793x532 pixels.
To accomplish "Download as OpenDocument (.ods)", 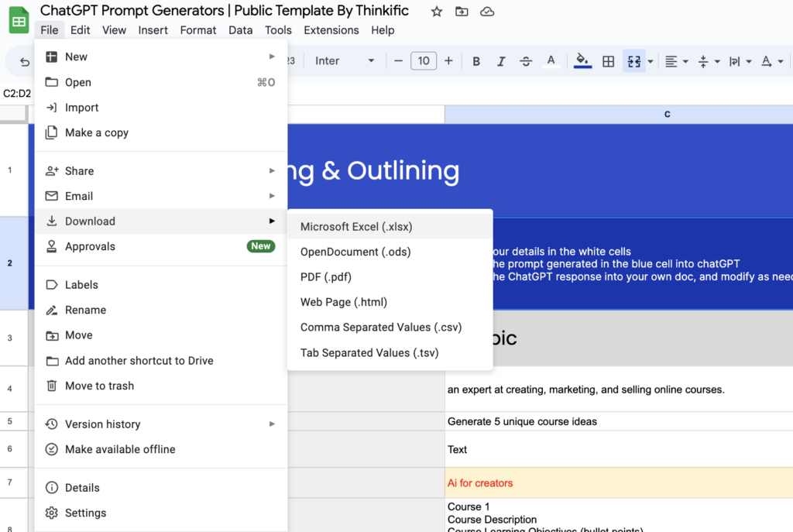I will 390,252.
